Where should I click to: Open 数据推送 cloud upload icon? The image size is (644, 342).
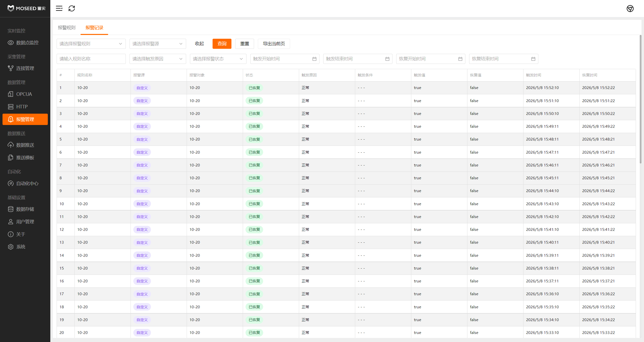pyautogui.click(x=11, y=145)
